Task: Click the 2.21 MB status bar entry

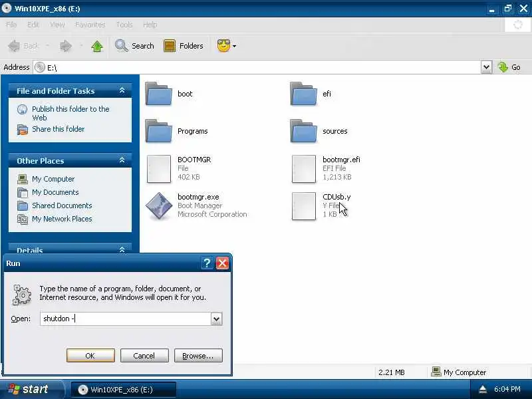Action: (392, 372)
